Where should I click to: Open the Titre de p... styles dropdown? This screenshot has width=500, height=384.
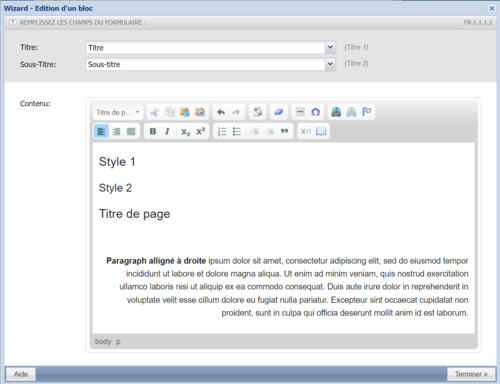tap(118, 112)
